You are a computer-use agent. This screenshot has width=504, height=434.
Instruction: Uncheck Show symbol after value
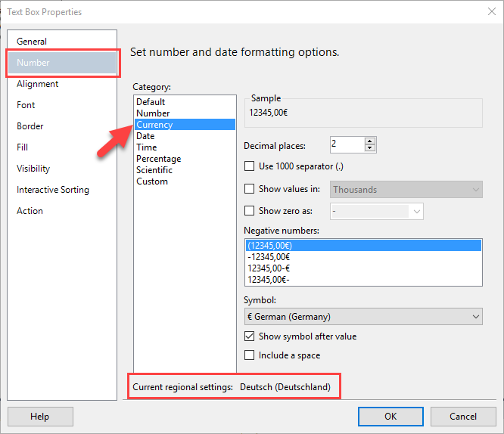[250, 336]
